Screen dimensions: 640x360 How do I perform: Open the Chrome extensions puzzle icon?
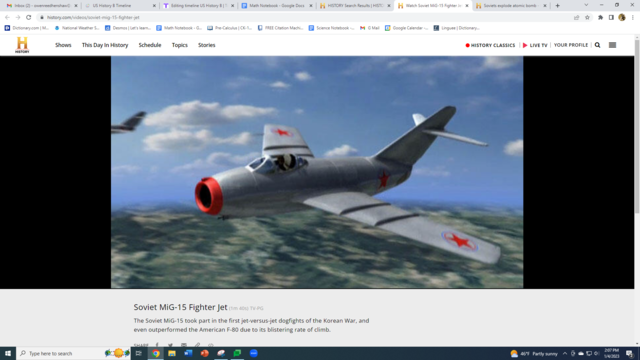[x=600, y=18]
